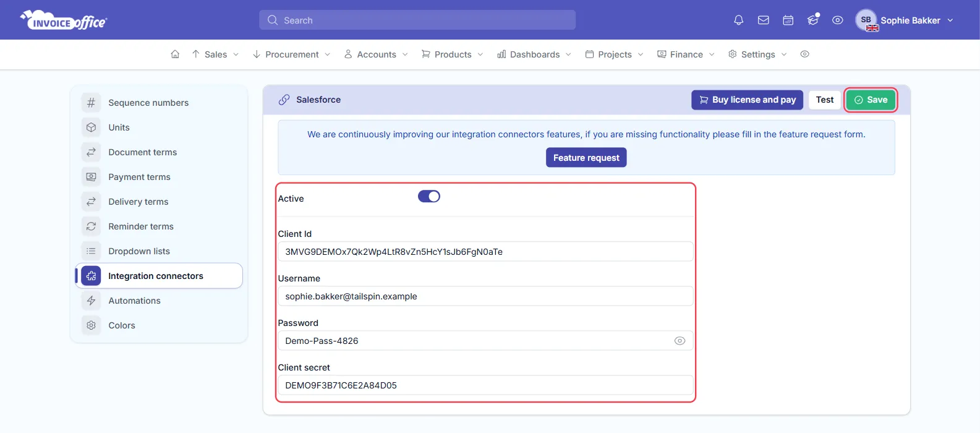Expand the Settings menu chevron
980x433 pixels.
coord(784,54)
